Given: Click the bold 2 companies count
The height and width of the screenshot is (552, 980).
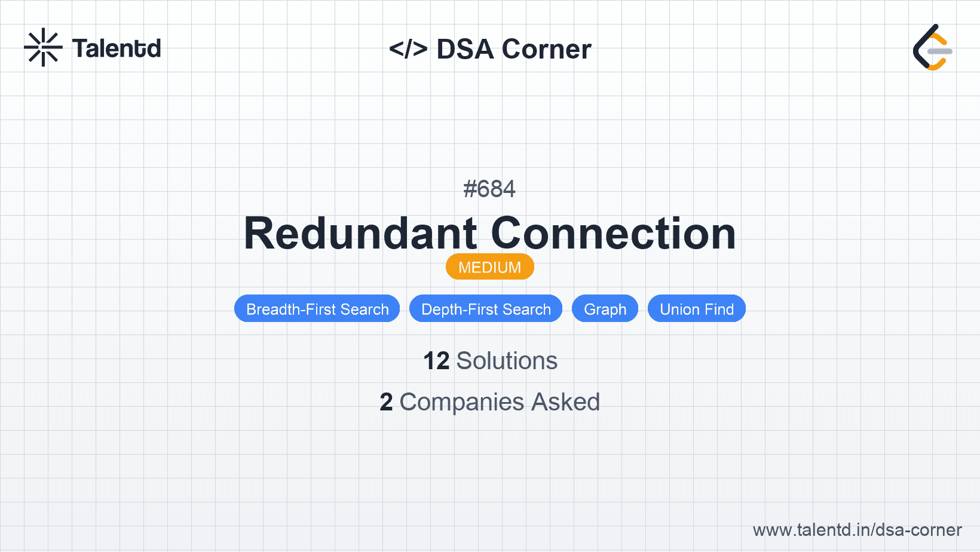Looking at the screenshot, I should 386,402.
